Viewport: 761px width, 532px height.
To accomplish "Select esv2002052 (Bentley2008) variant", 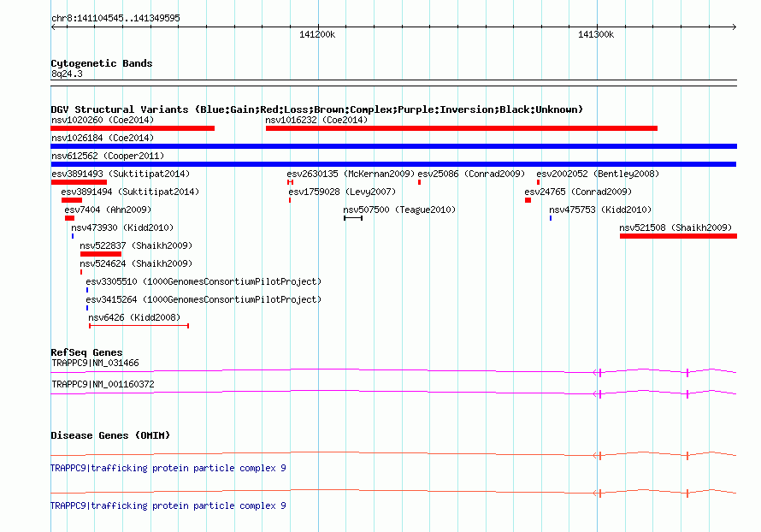I will (x=598, y=174).
